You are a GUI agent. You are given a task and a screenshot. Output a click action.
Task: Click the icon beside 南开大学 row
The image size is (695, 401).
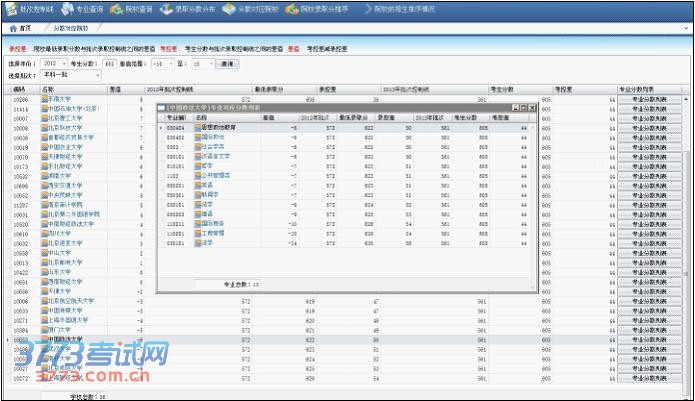tap(44, 101)
